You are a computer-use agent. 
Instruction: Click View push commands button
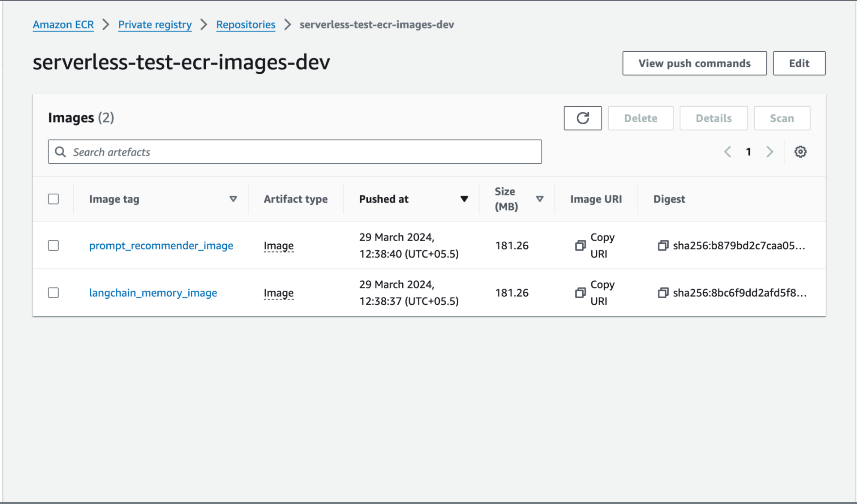coord(694,63)
